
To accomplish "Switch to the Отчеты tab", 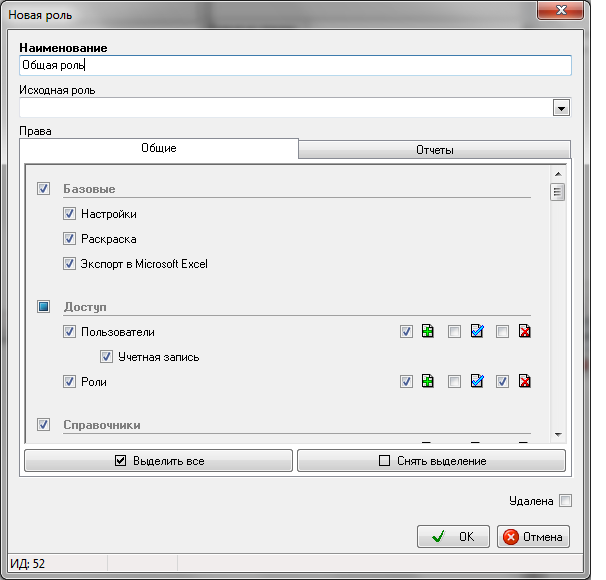I will pyautogui.click(x=434, y=150).
